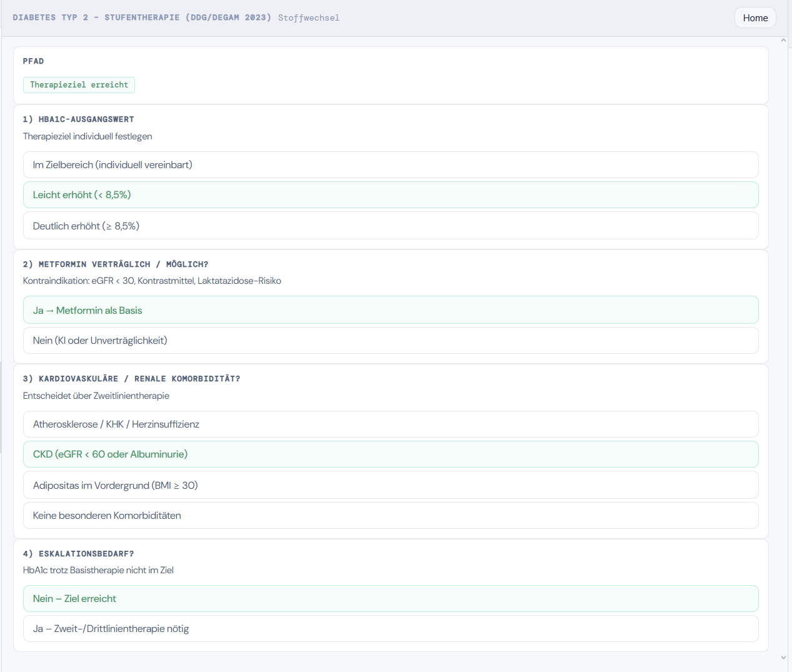Click the 'Therapieziel erreicht' path chip
This screenshot has width=792, height=672.
(x=79, y=85)
